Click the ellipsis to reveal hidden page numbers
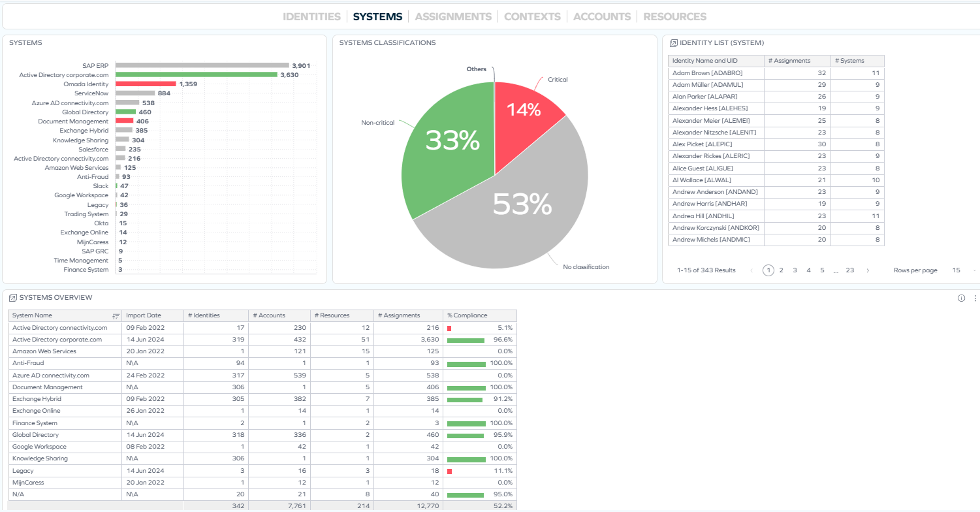The height and width of the screenshot is (512, 980). (836, 270)
